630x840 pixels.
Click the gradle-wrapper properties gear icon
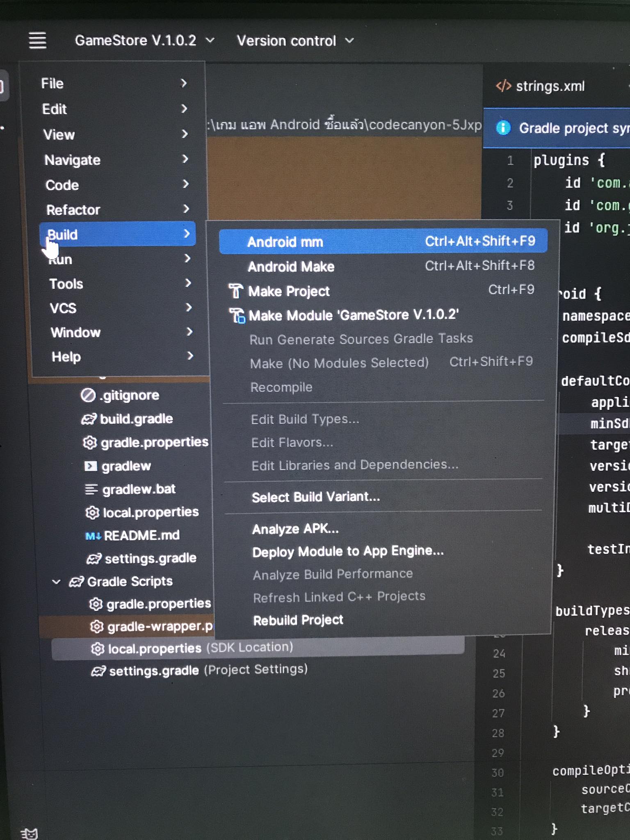pos(97,626)
